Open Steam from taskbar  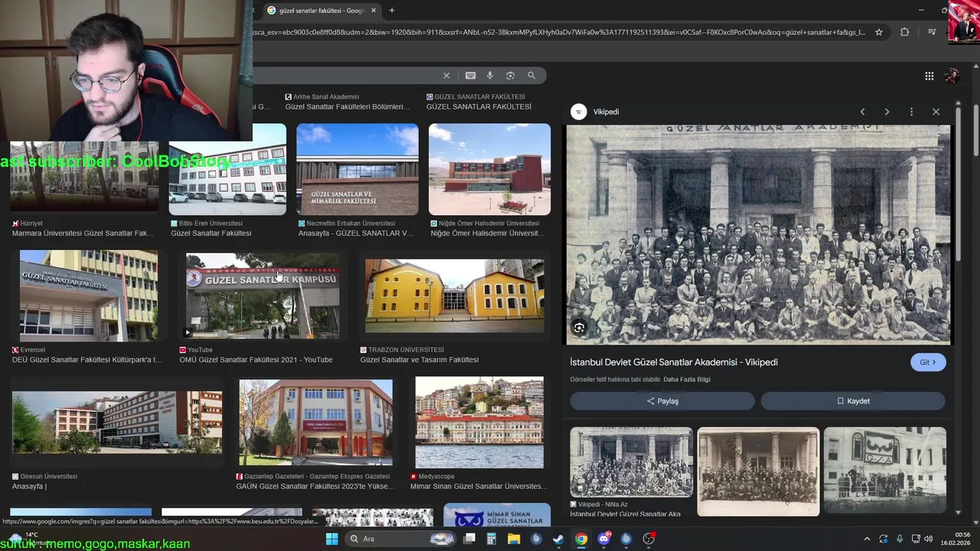[559, 539]
